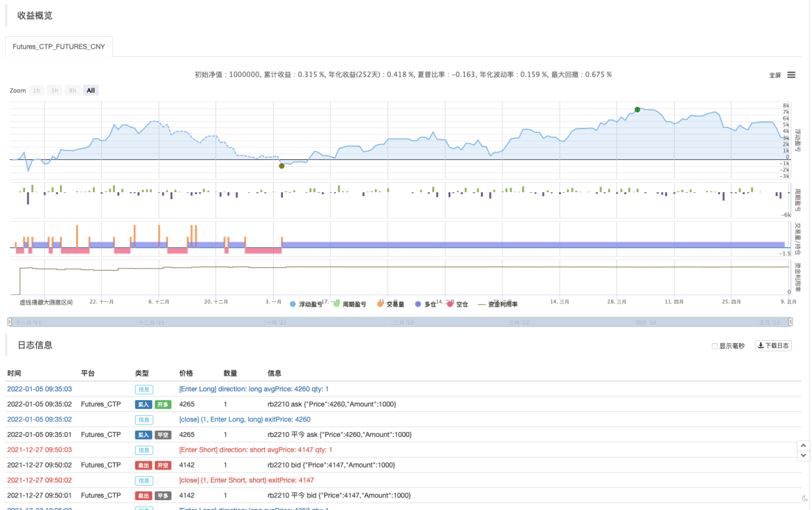
Task: Toggle 资金利用率 series in the chart legend
Action: pos(498,304)
